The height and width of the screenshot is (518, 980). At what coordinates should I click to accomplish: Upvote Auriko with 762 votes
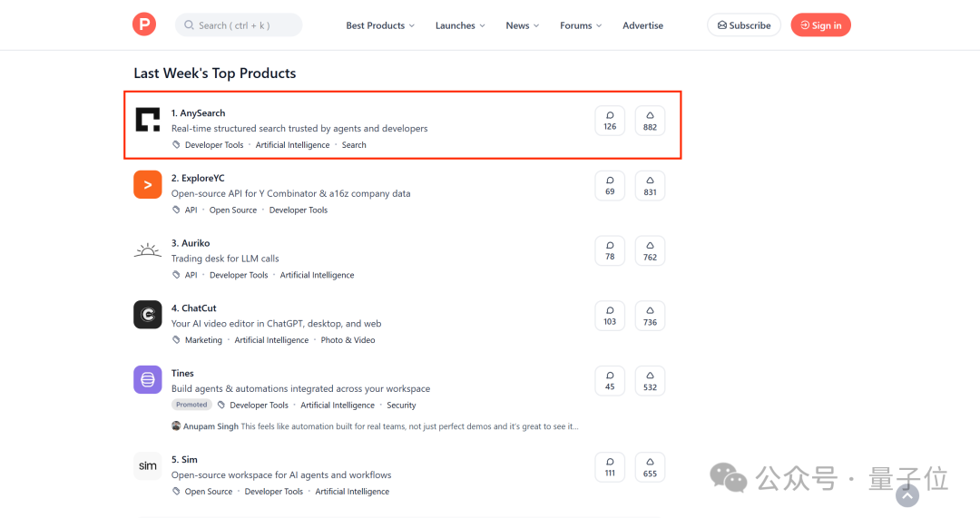pyautogui.click(x=650, y=250)
